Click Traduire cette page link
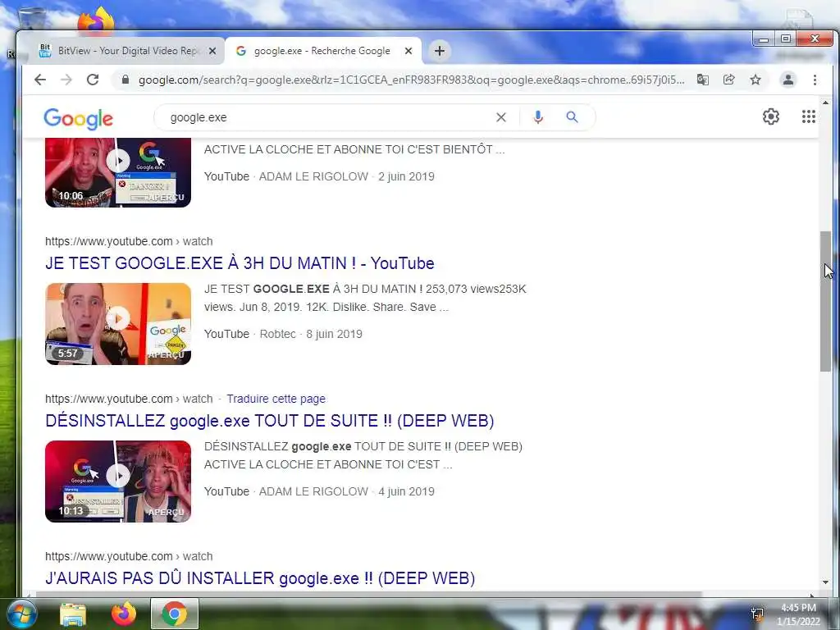Image resolution: width=840 pixels, height=630 pixels. 276,399
